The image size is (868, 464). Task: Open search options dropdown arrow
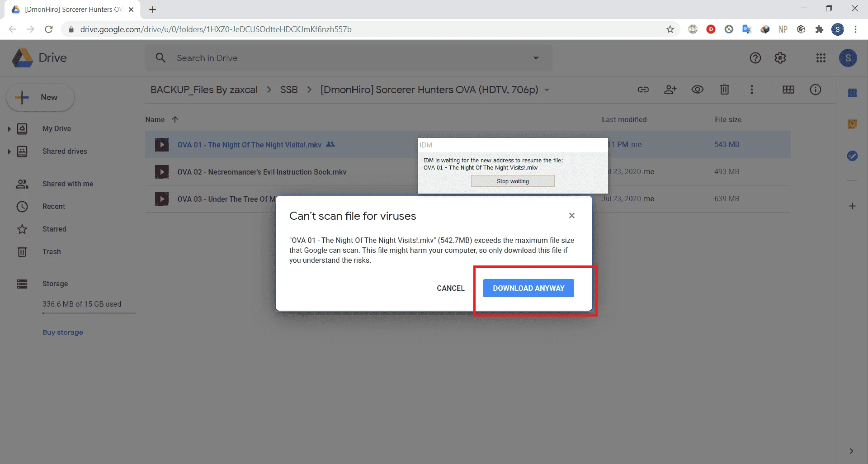536,58
